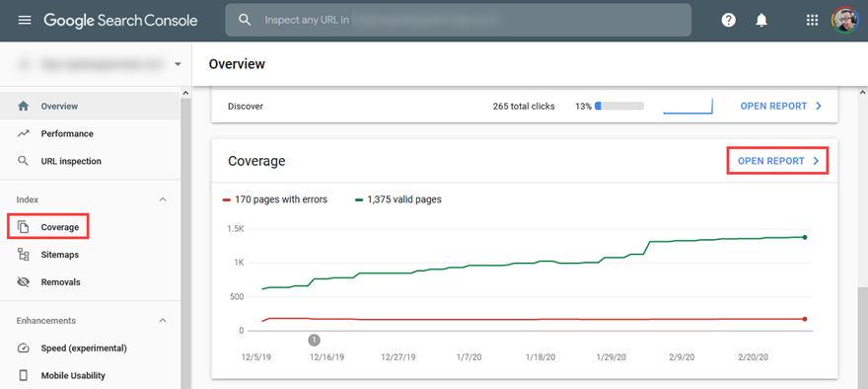Click the 1.5K y-axis label

(x=236, y=229)
